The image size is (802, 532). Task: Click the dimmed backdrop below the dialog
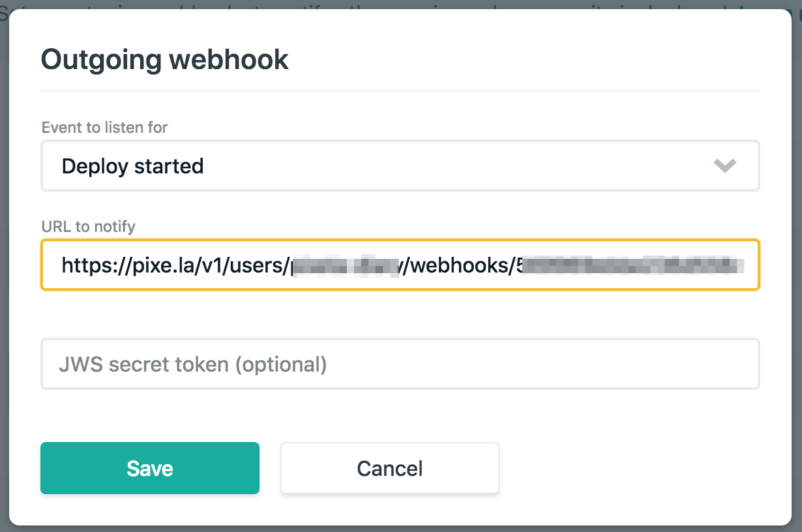(x=400, y=529)
